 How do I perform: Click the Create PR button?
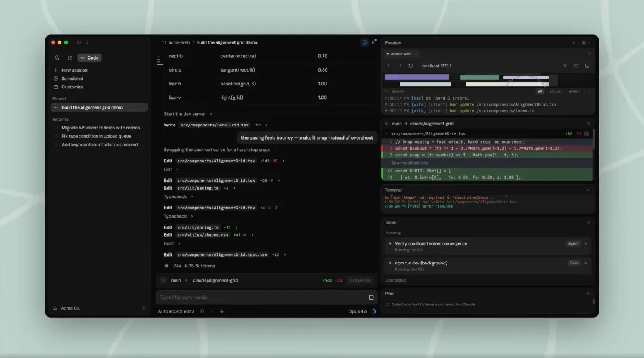coord(360,280)
